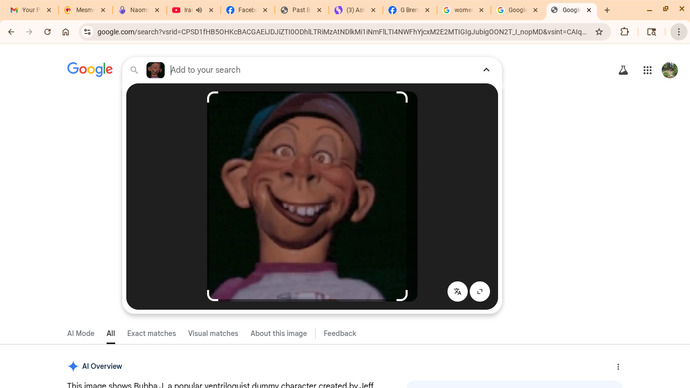690x388 pixels.
Task: View site information in address bar
Action: [x=87, y=32]
